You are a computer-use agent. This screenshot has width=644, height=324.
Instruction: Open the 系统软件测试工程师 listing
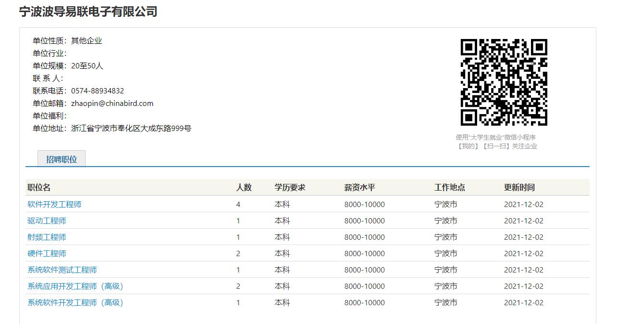[x=62, y=270]
